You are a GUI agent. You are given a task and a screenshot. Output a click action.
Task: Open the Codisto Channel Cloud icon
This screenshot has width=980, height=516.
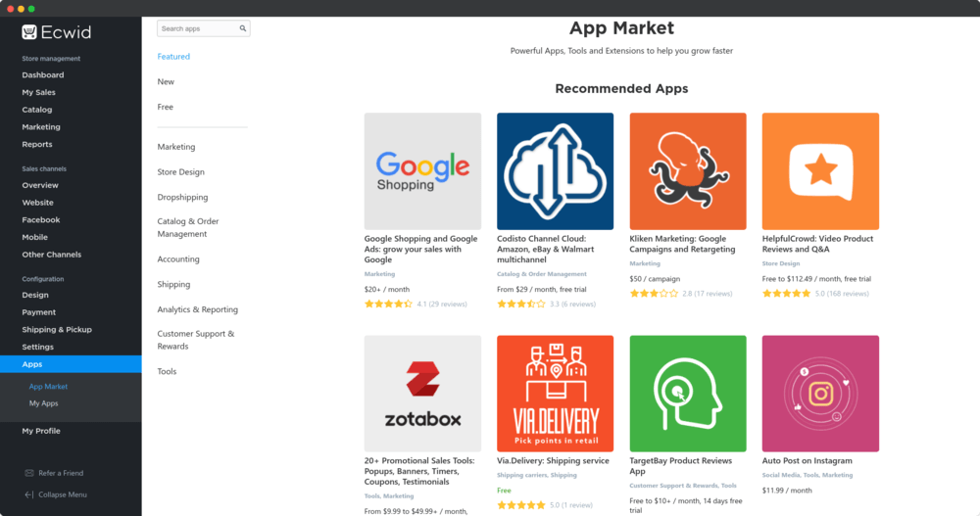[555, 171]
